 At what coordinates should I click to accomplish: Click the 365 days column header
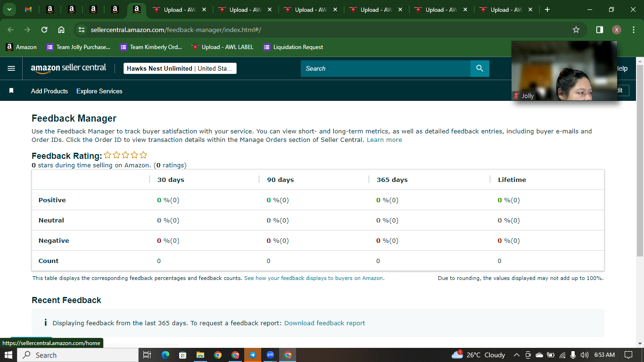click(x=392, y=180)
